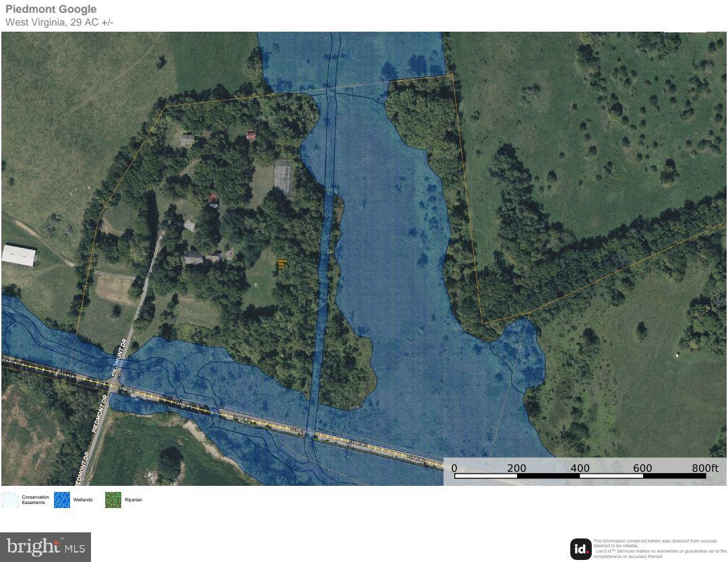Open the Bright MLS logo
This screenshot has height=562, width=728.
[x=45, y=547]
